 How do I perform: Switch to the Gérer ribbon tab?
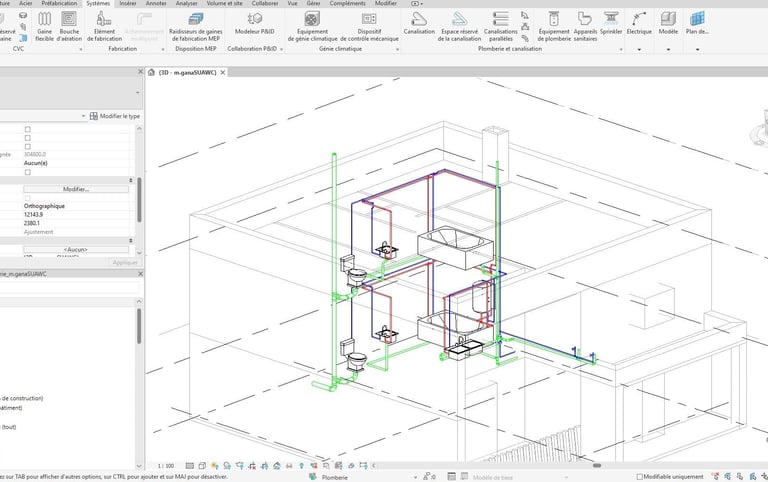click(x=313, y=3)
